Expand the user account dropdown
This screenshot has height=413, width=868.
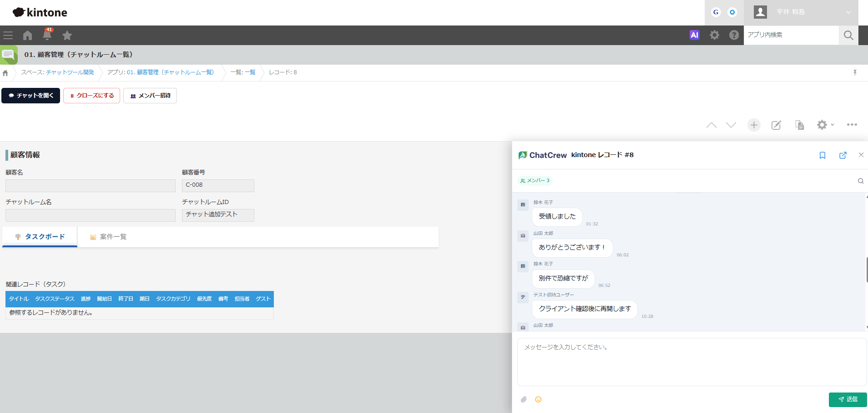click(x=848, y=12)
